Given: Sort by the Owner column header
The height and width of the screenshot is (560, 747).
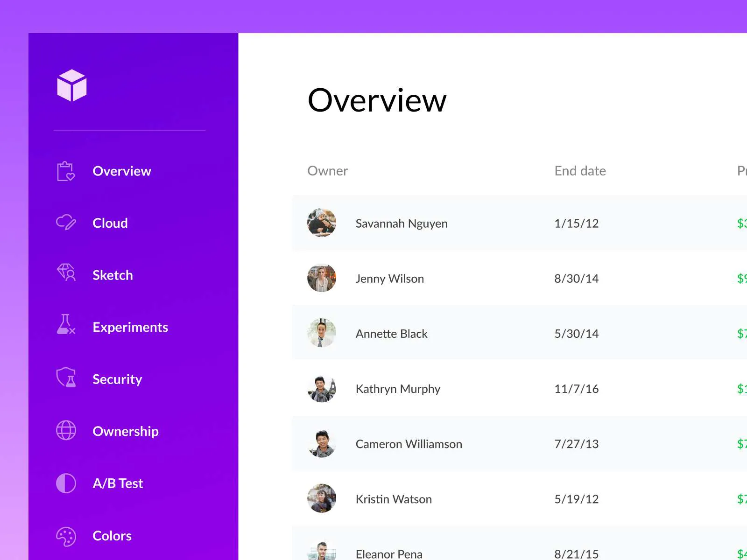Looking at the screenshot, I should (327, 171).
